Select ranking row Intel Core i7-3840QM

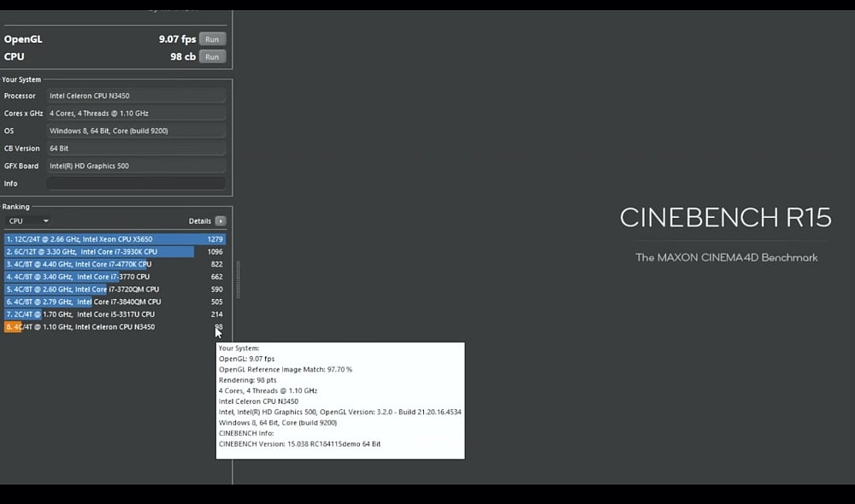tap(115, 302)
